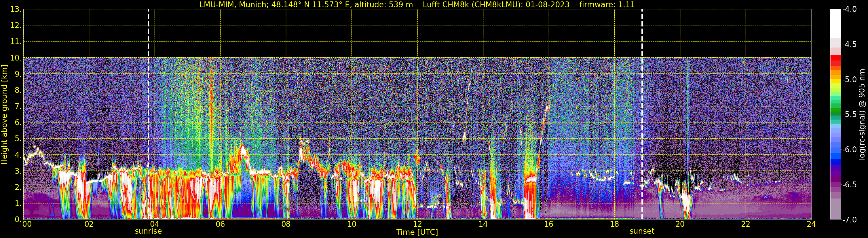Screen dimensions: 868x238
Task: Click the x-axis tick label '04'
Action: (155, 224)
